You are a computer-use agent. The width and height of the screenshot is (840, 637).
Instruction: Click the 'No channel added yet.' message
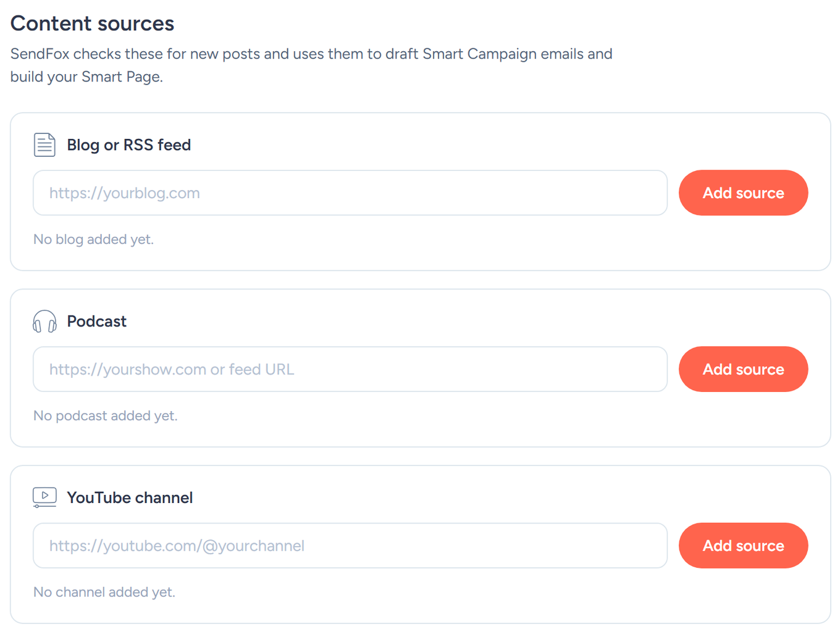click(x=104, y=593)
